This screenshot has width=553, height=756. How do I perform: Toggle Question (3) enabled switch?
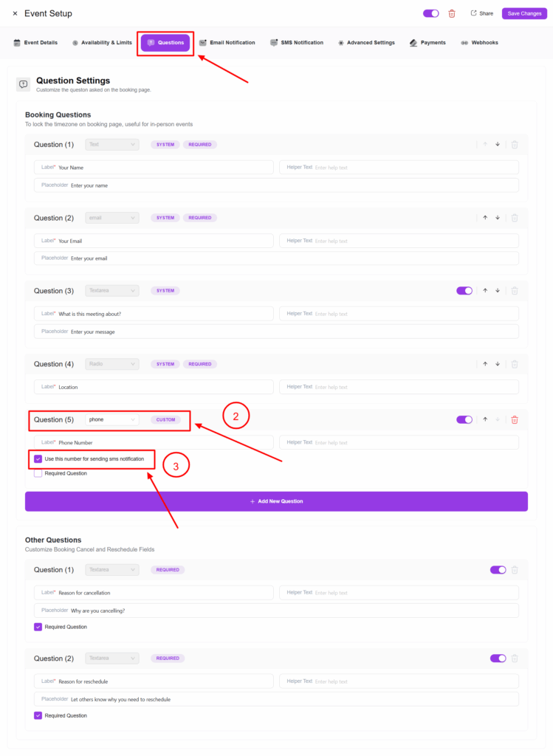click(x=464, y=291)
